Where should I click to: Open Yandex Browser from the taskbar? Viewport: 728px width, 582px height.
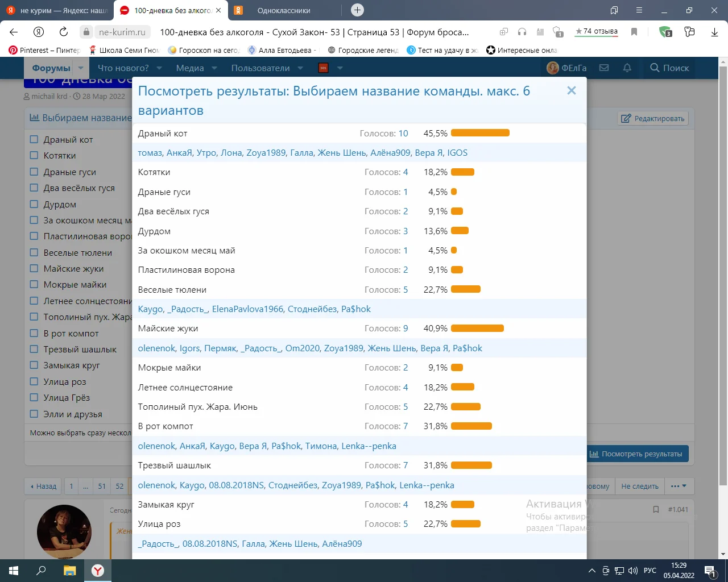98,571
